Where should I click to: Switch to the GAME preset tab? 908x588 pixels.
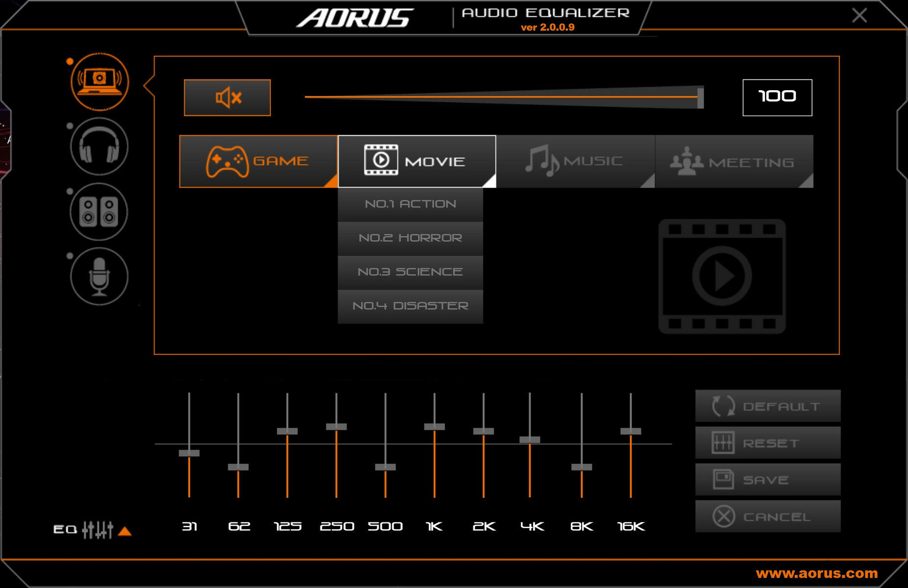point(259,161)
